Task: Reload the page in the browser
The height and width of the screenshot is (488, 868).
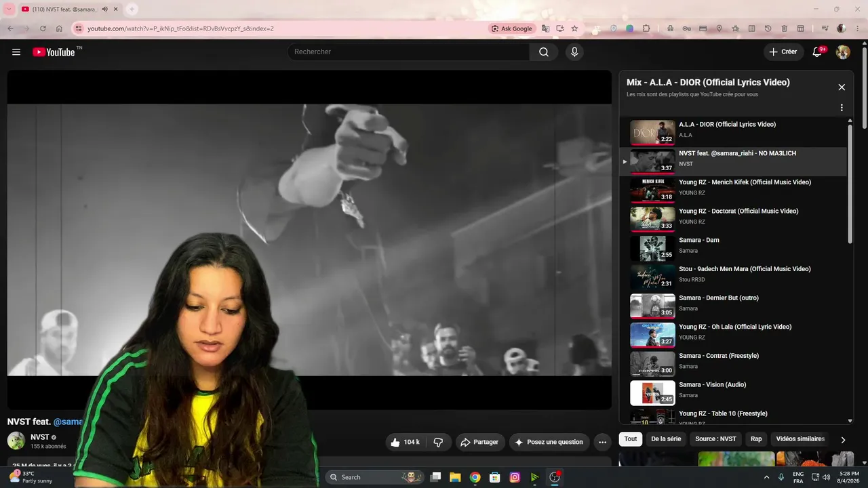Action: (x=43, y=28)
